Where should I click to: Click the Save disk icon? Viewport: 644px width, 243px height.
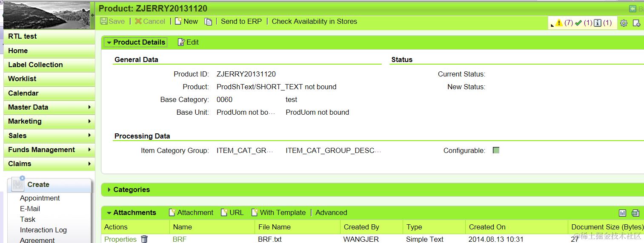click(104, 21)
